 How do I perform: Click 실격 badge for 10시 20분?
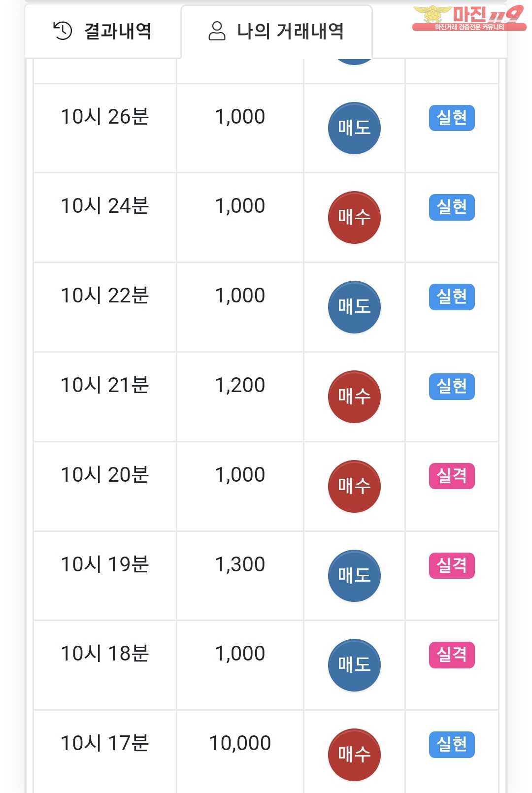coord(452,476)
